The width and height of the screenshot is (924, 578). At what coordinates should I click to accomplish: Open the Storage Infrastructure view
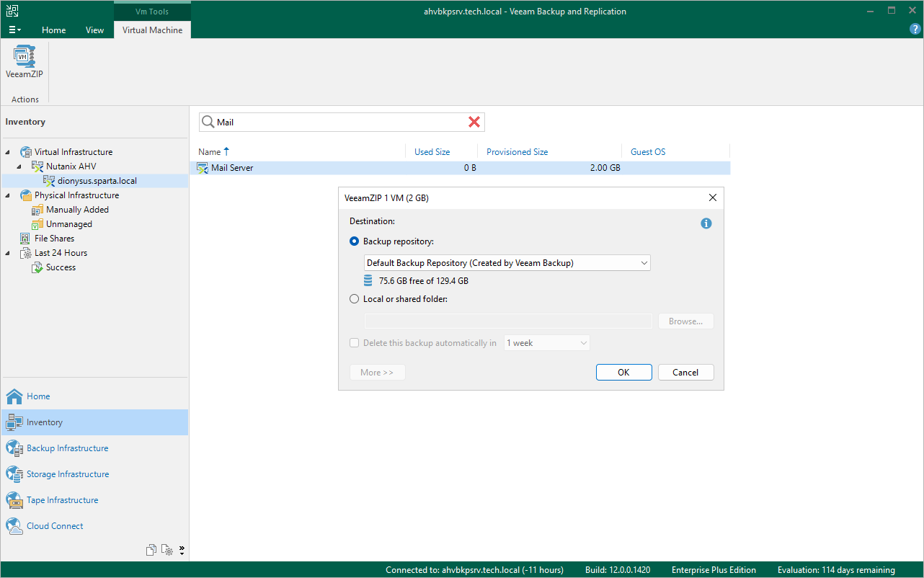click(68, 474)
